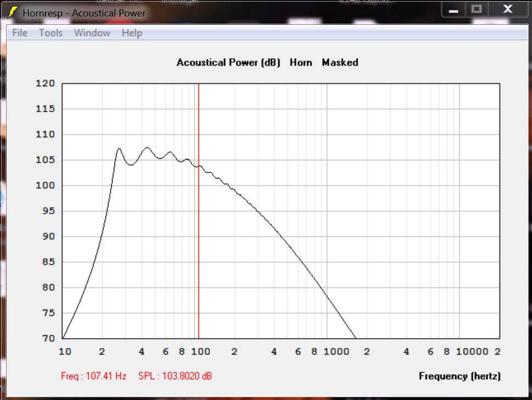Minimize the Hornresp window
Image resolution: width=532 pixels, height=400 pixels.
point(453,9)
